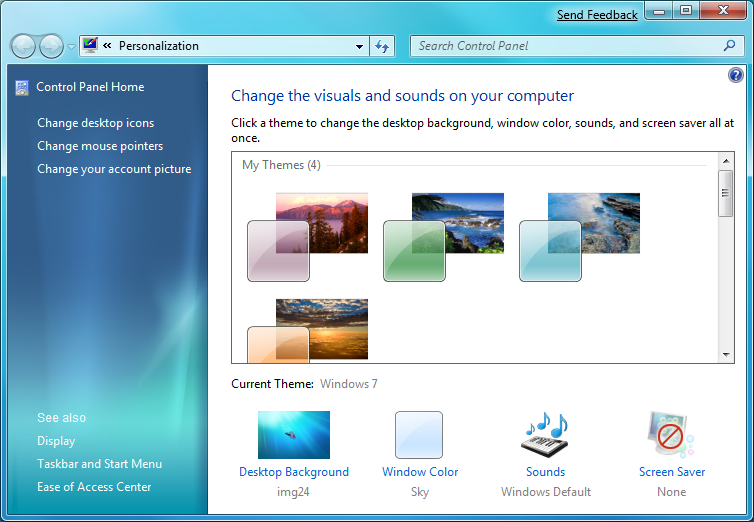Click the Forward navigation arrow
The image size is (754, 522).
[51, 46]
